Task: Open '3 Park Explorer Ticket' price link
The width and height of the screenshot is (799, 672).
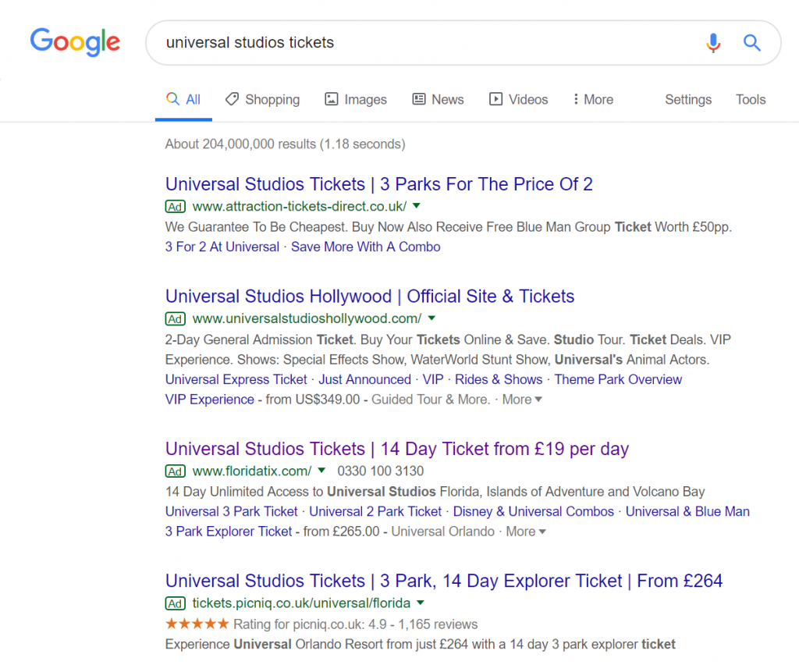Action: (x=229, y=532)
